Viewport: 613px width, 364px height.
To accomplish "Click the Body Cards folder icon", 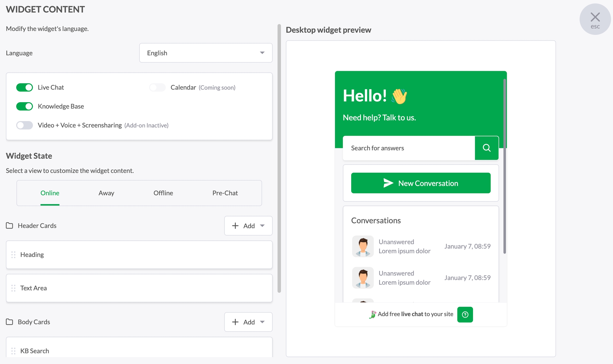I will 10,322.
